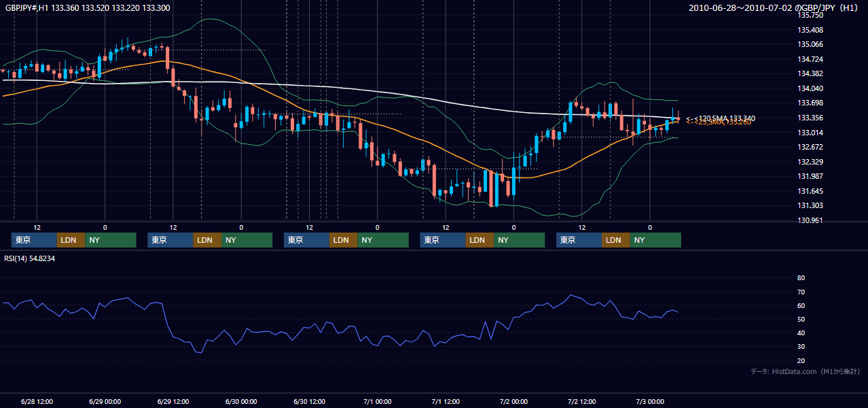Image resolution: width=868 pixels, height=408 pixels.
Task: Select price level 133.014 on axis
Action: 810,133
